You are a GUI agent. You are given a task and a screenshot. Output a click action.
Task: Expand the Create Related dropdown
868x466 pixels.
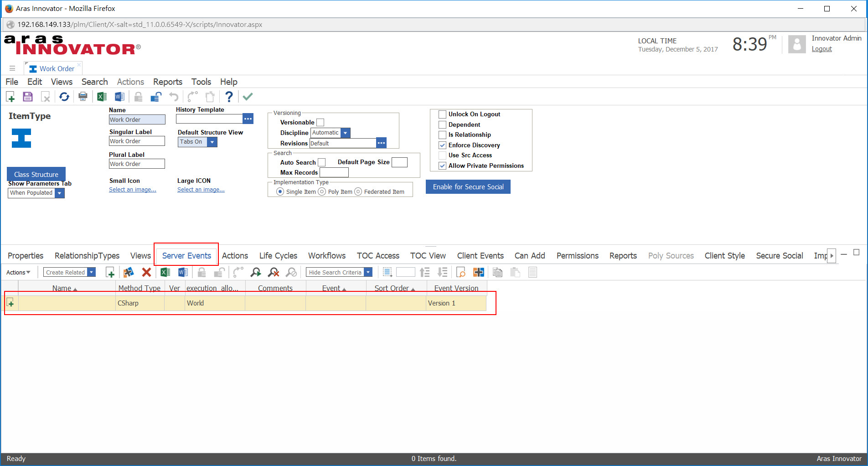tap(92, 272)
